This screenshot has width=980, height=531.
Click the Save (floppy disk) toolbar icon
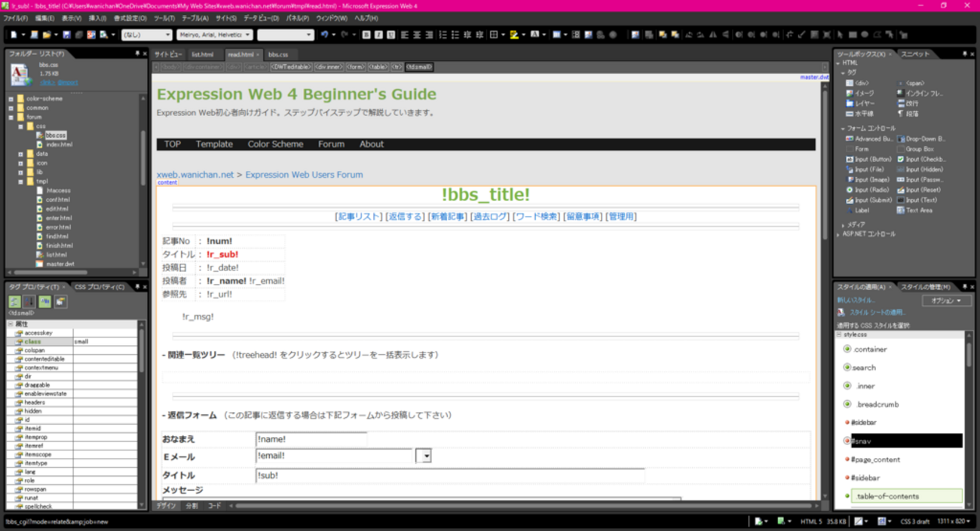66,35
